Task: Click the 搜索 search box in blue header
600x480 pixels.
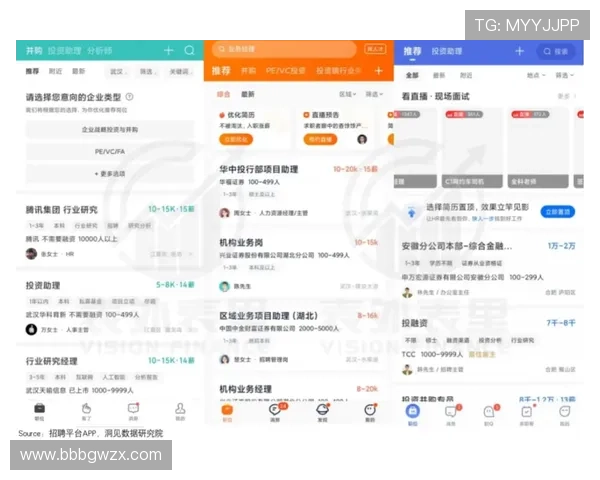Action: click(556, 51)
